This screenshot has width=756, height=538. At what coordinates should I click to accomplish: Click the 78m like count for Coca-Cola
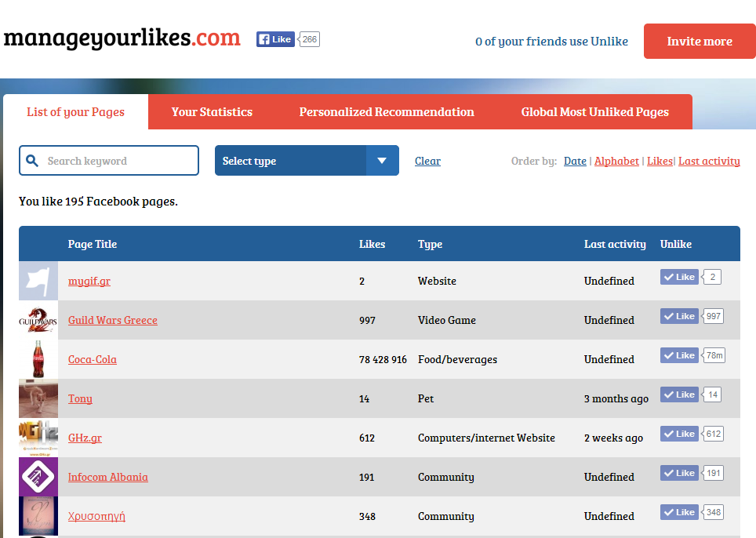714,355
